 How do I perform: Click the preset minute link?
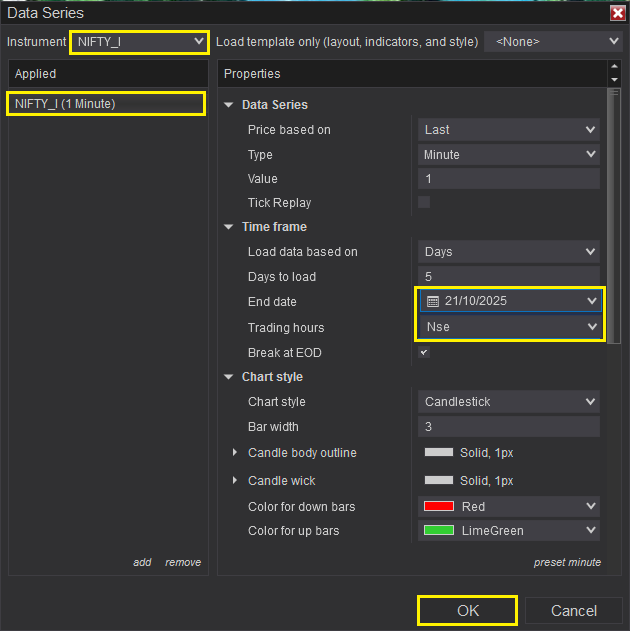[x=567, y=562]
